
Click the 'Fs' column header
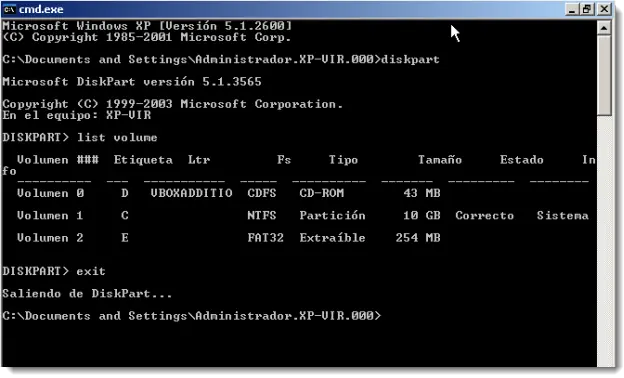click(284, 160)
